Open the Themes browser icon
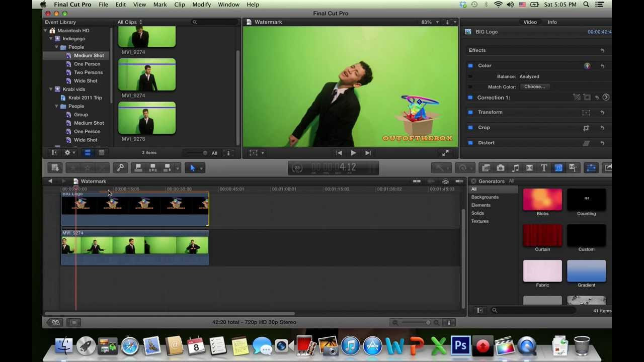The image size is (644, 362). pyautogui.click(x=573, y=168)
